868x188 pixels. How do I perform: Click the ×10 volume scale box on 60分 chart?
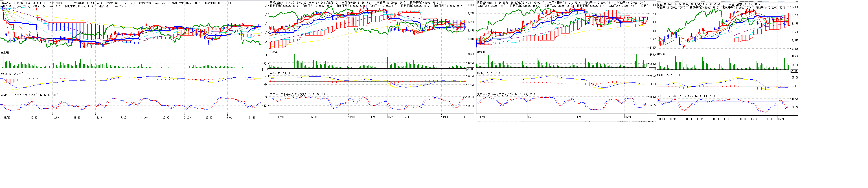click(794, 71)
